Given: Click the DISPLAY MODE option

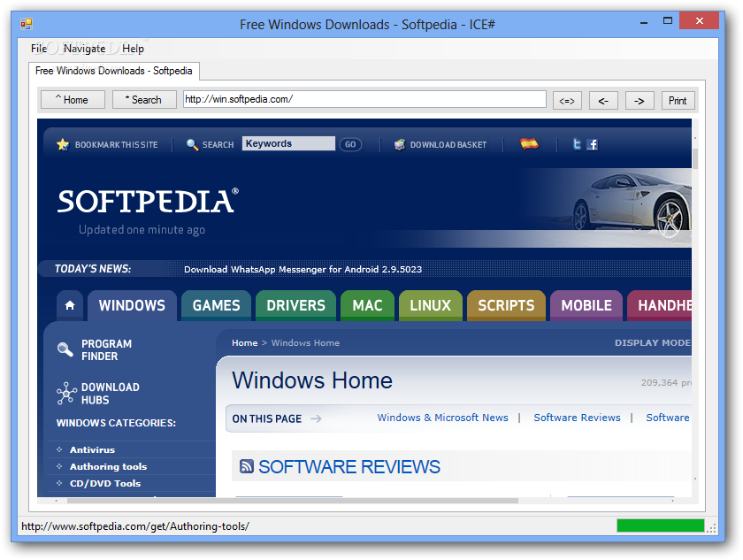Looking at the screenshot, I should [653, 342].
